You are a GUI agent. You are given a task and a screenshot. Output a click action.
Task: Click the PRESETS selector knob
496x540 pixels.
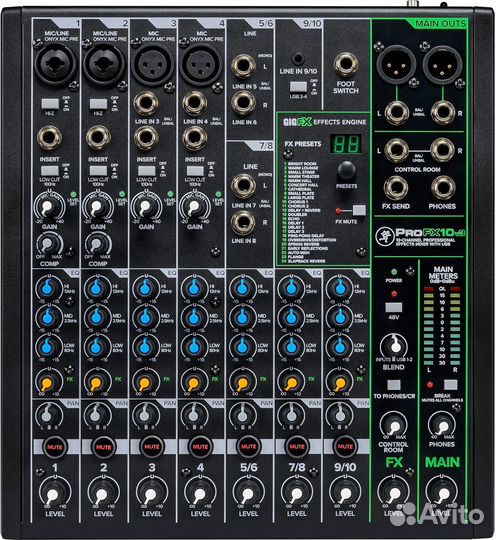click(x=346, y=170)
